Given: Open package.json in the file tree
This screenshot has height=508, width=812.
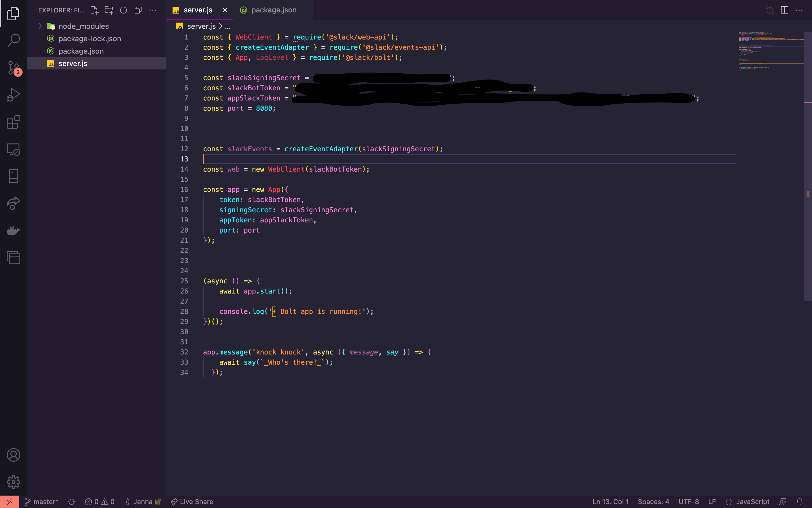Looking at the screenshot, I should pos(96,51).
